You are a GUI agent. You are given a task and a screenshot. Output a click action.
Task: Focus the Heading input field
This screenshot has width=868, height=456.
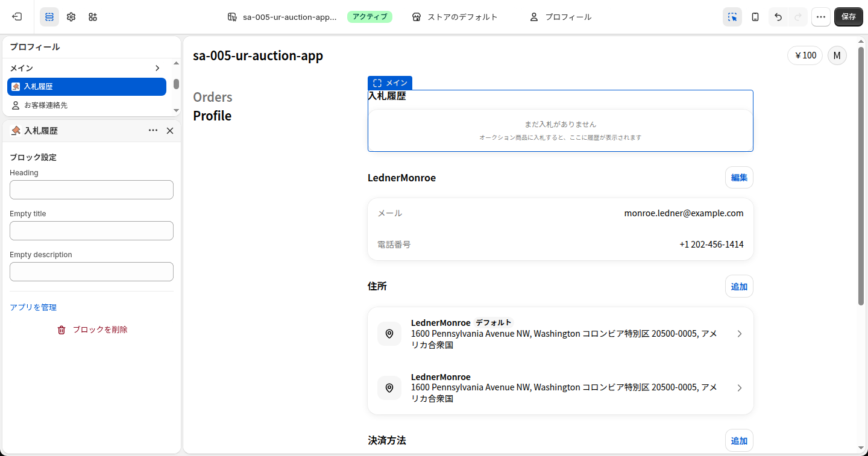[x=92, y=190]
